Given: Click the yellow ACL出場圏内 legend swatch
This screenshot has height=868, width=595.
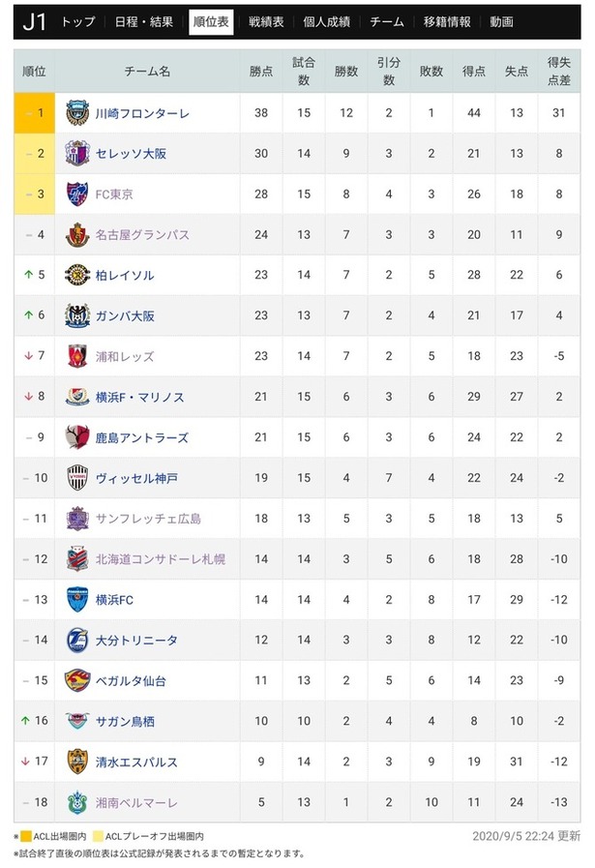Looking at the screenshot, I should 26,836.
